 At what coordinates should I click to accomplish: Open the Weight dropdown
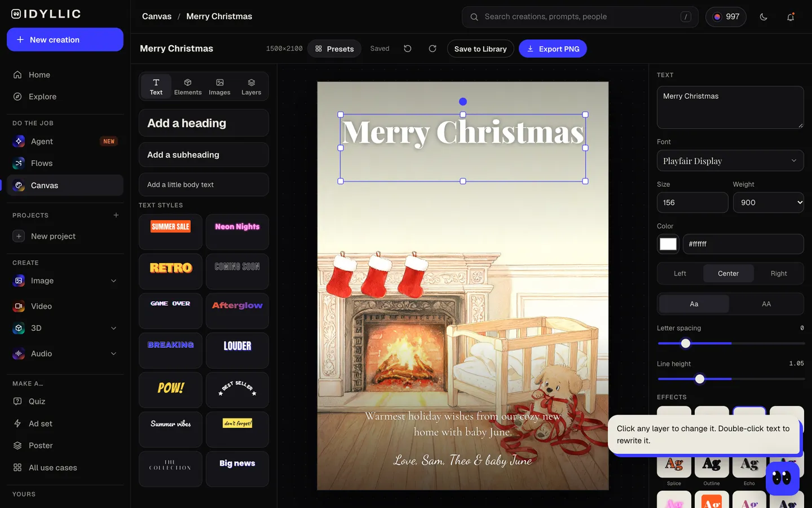(x=769, y=203)
